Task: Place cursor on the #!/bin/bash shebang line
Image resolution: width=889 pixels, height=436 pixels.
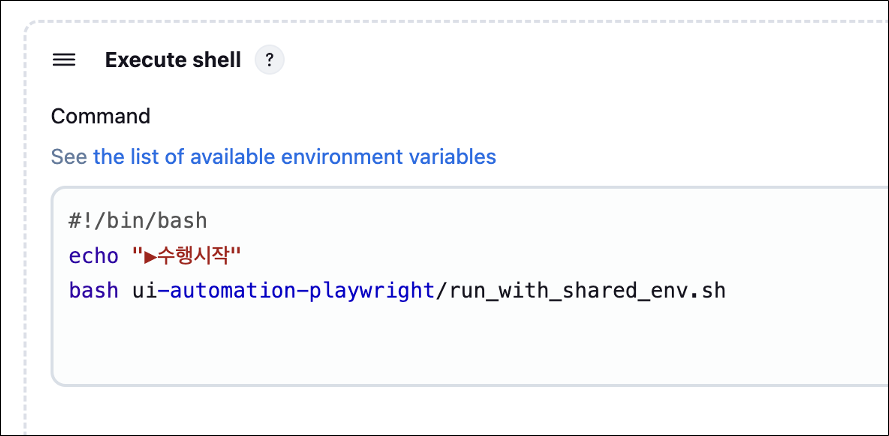Action: tap(138, 221)
